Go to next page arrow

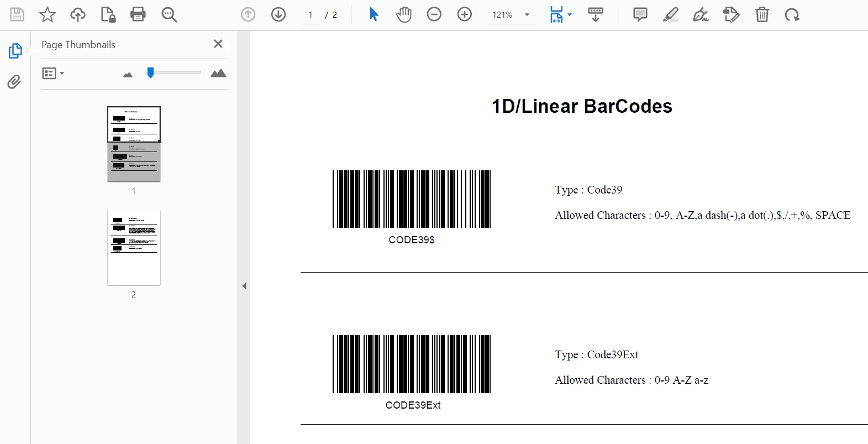(x=278, y=15)
